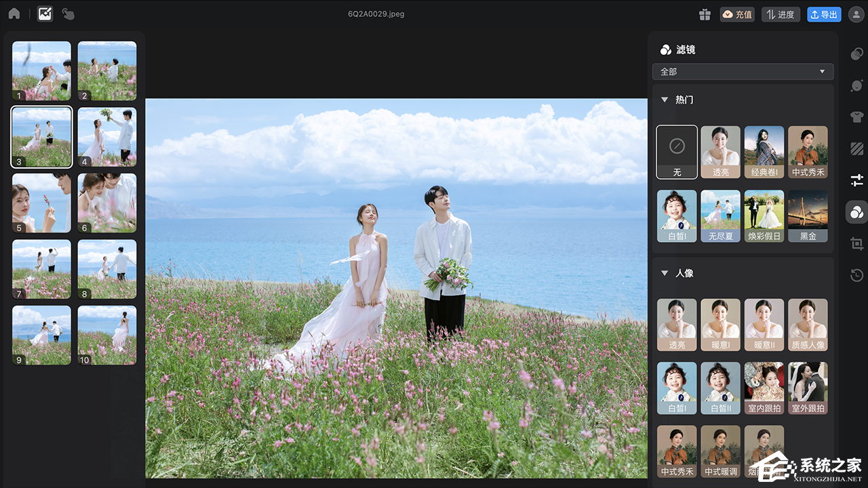This screenshot has width=868, height=488.
Task: Open the gift box icon in top bar
Action: coord(705,14)
